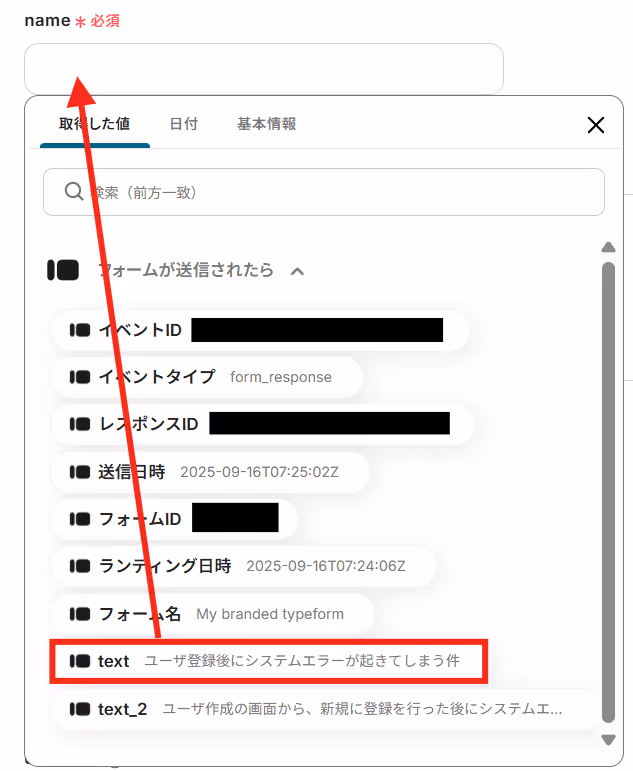Select the フォームID value chip
Screen dimensions: 633x771
click(175, 519)
